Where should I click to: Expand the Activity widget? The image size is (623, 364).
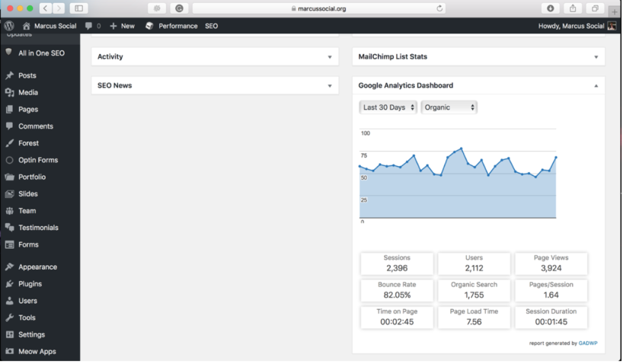[x=329, y=57]
